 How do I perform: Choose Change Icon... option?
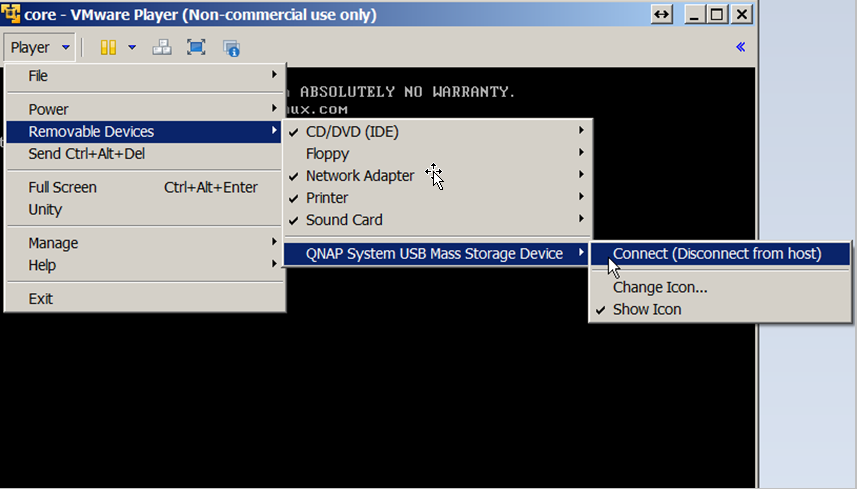[x=720, y=287]
